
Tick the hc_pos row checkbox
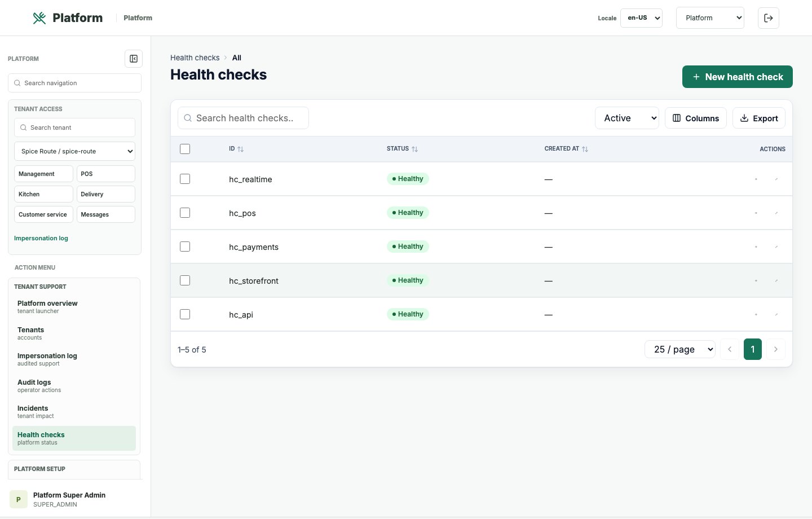pyautogui.click(x=185, y=213)
